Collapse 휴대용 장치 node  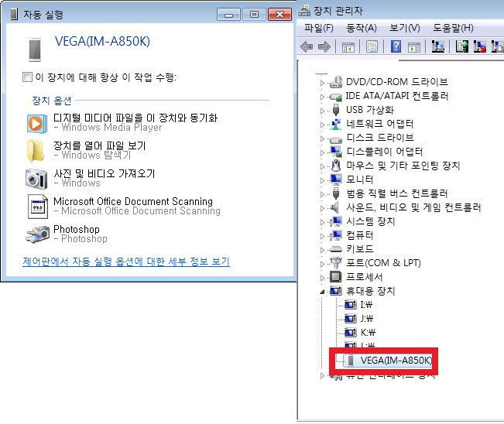pyautogui.click(x=322, y=292)
